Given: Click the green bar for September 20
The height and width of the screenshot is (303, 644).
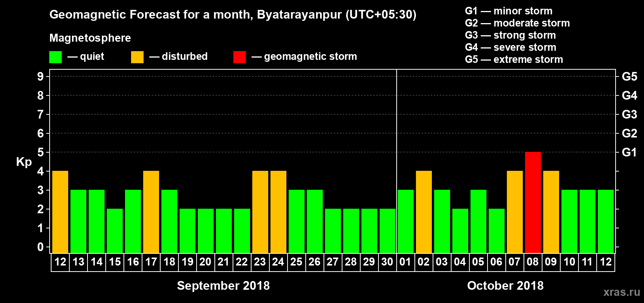Looking at the screenshot, I should point(206,231).
